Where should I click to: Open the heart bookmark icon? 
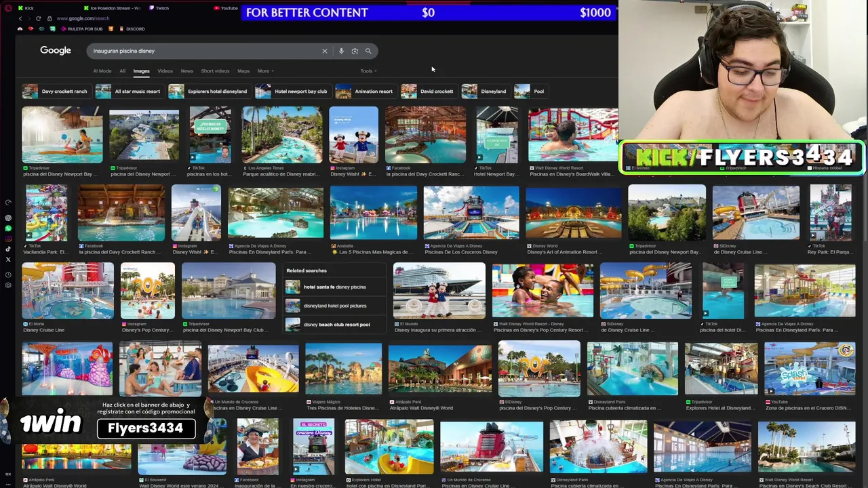click(31, 29)
